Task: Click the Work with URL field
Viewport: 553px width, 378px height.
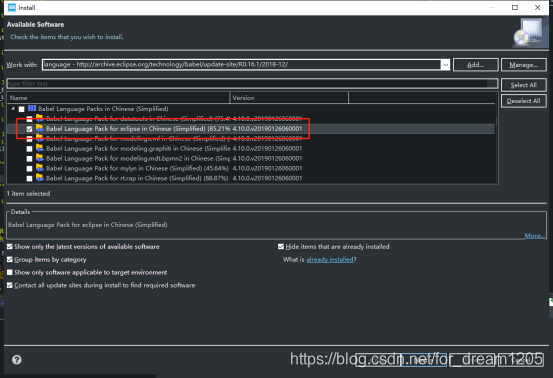Action: click(241, 65)
